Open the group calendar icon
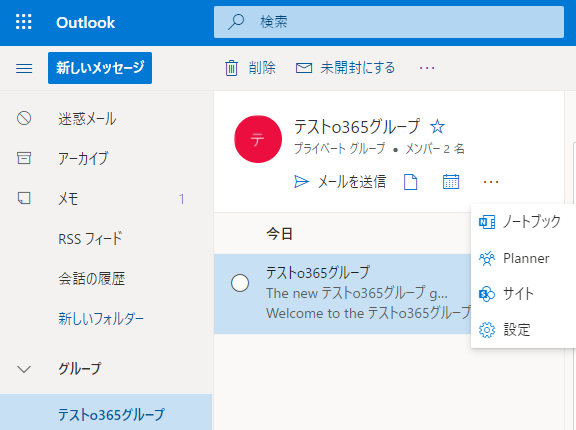576x430 pixels. coord(451,182)
